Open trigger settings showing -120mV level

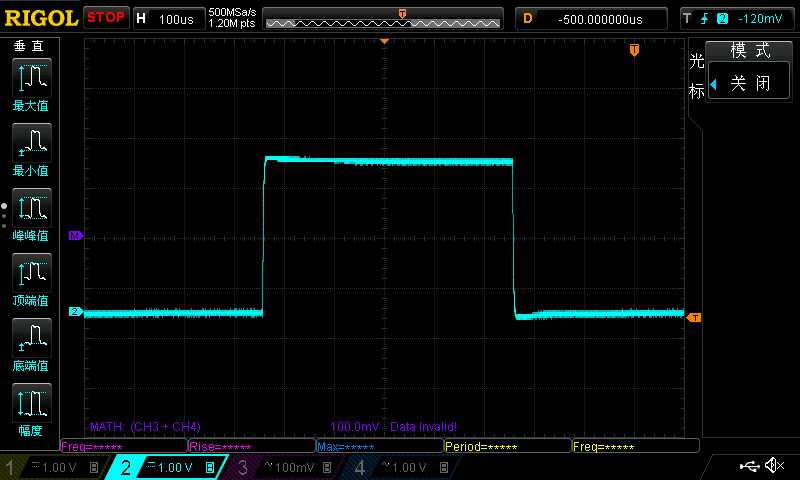pyautogui.click(x=736, y=18)
